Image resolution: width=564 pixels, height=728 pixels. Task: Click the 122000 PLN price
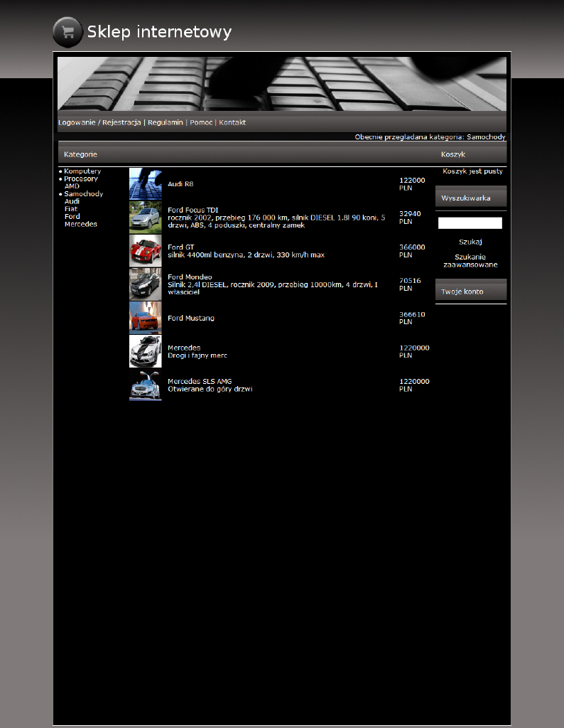(412, 184)
